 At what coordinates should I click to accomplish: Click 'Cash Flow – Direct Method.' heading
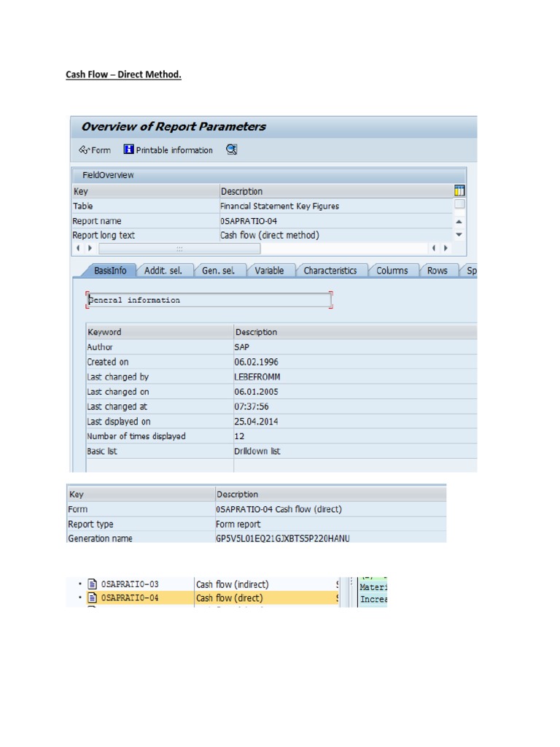point(123,74)
